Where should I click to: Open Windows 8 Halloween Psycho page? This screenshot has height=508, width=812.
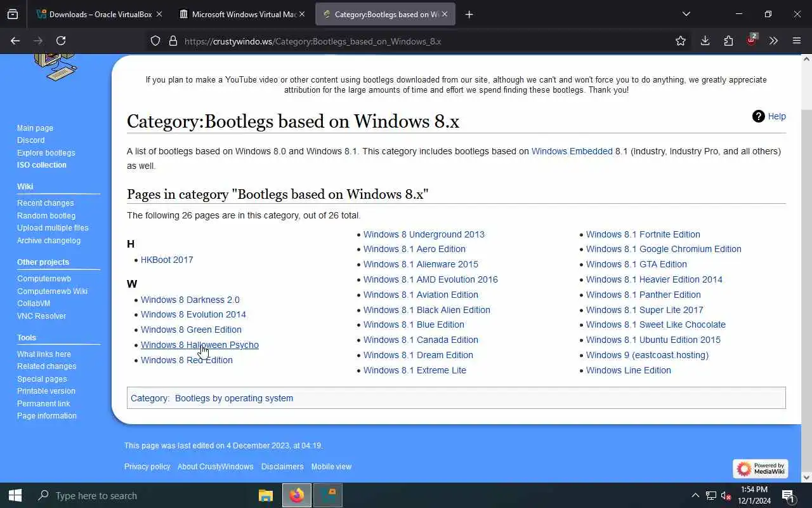tap(199, 345)
